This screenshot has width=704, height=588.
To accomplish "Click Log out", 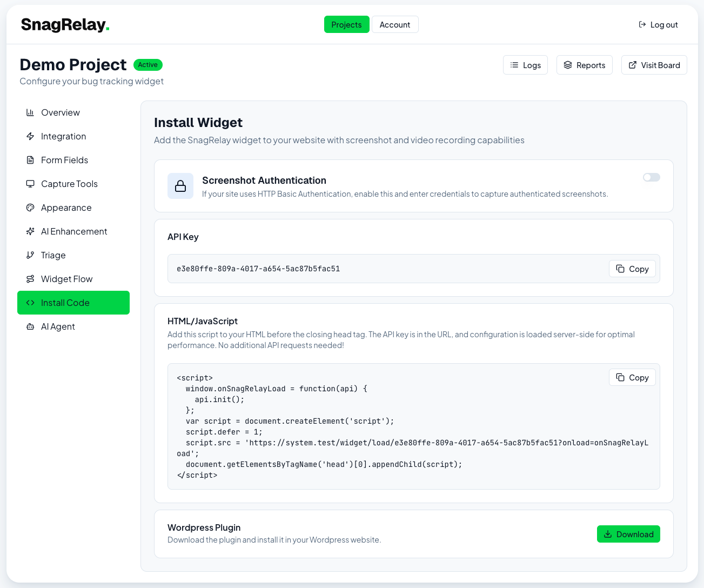I will click(x=658, y=24).
